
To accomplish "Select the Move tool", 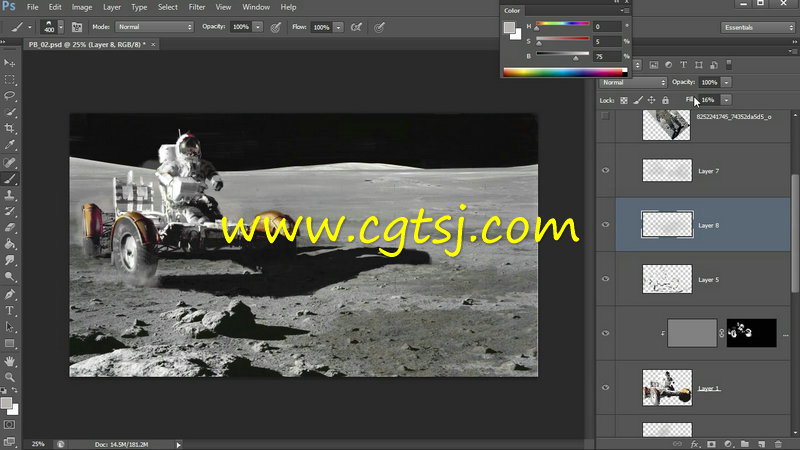I will point(10,63).
